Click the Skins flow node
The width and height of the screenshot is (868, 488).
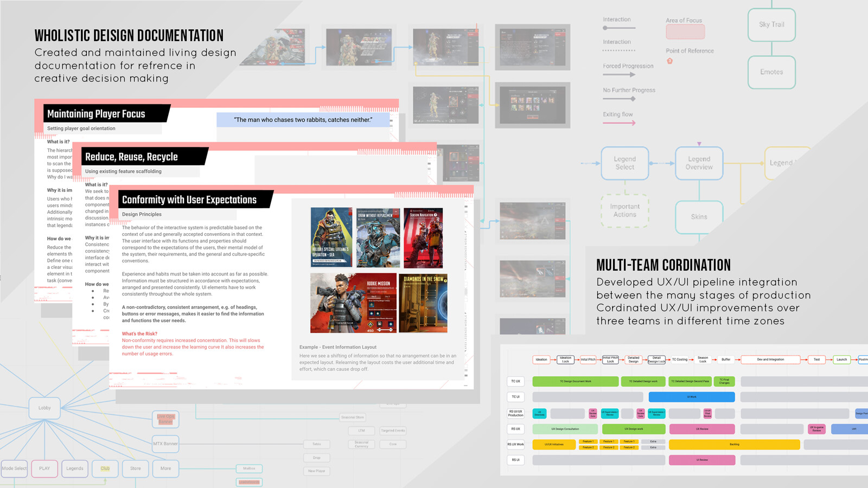click(699, 217)
